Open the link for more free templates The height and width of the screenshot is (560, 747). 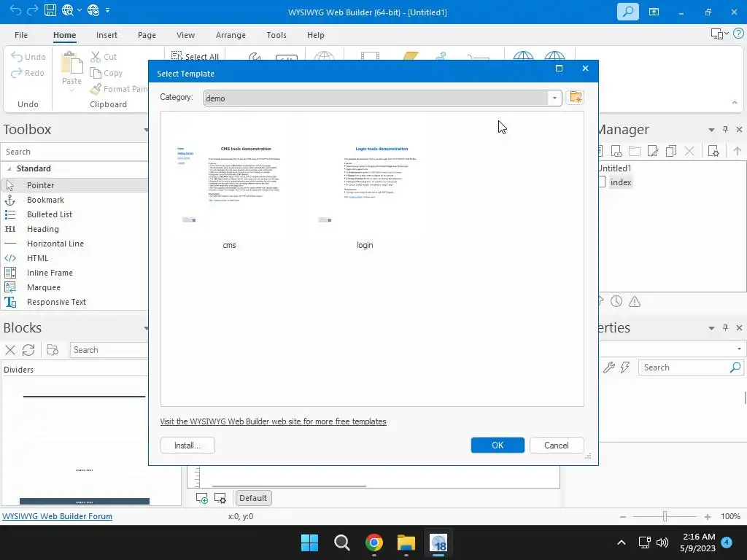(x=273, y=421)
